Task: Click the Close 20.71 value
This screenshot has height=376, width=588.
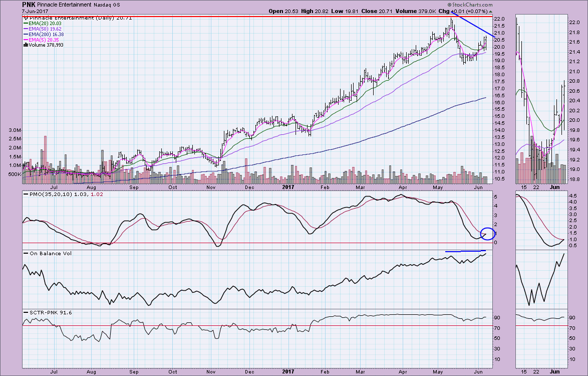Action: tap(376, 11)
